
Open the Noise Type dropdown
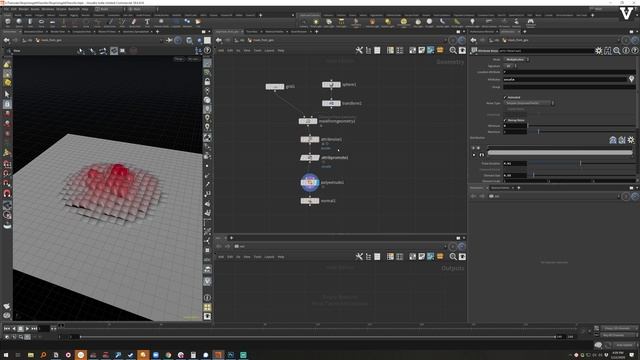[529, 103]
